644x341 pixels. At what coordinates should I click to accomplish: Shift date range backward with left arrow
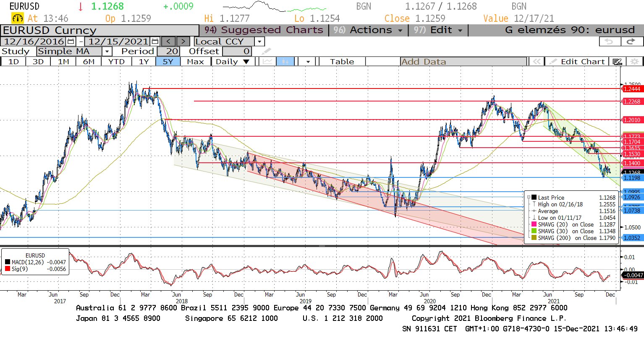[x=168, y=42]
